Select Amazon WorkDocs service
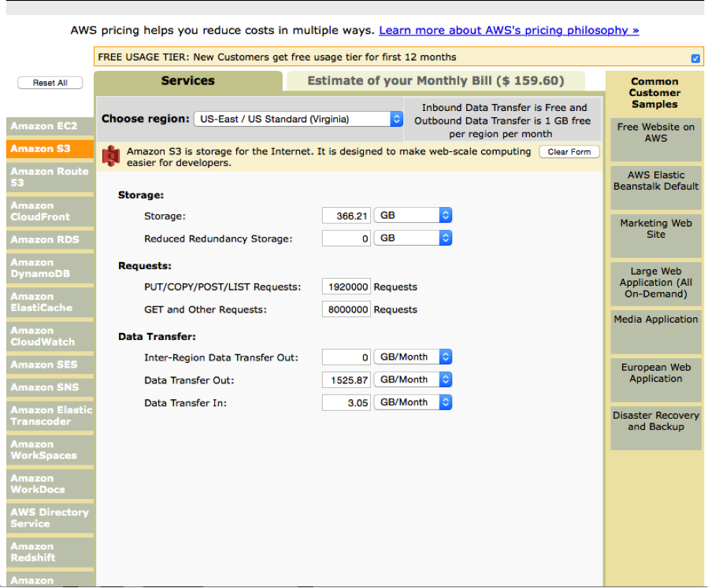 [x=50, y=484]
